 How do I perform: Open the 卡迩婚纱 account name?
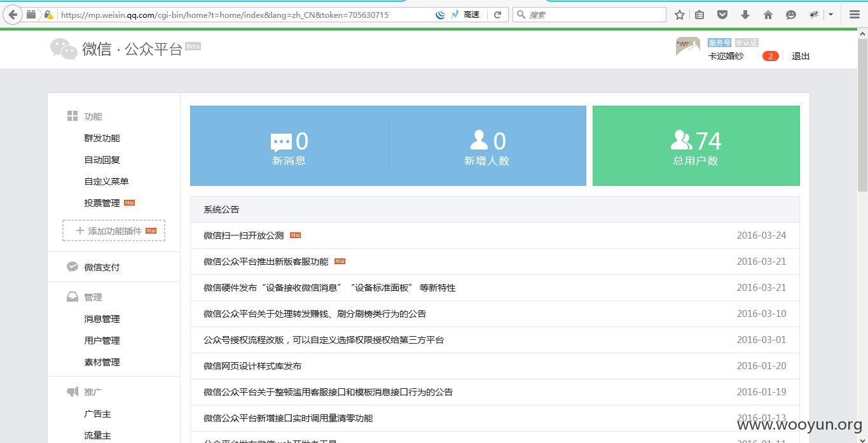726,56
